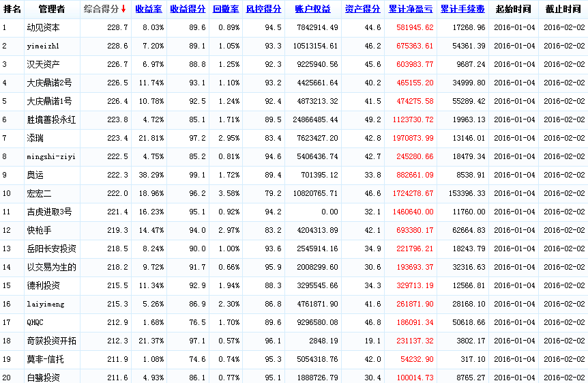Sort by 回撤率 header link

pyautogui.click(x=226, y=9)
